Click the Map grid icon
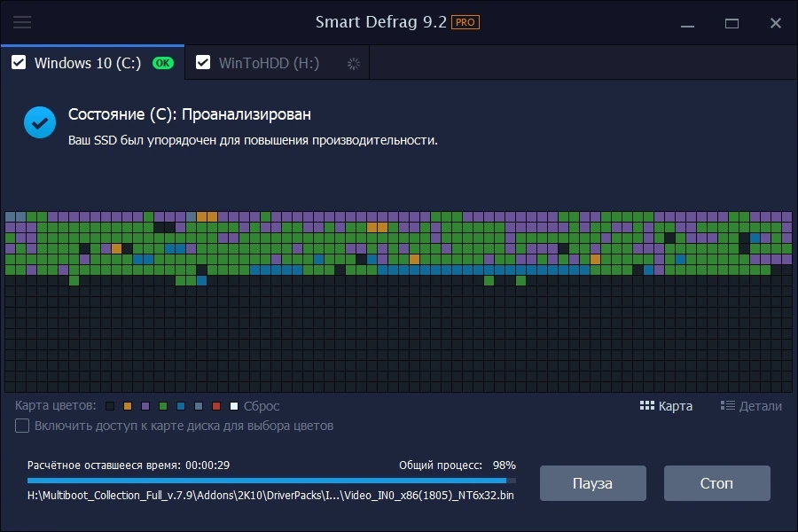The image size is (798, 532). coord(647,405)
